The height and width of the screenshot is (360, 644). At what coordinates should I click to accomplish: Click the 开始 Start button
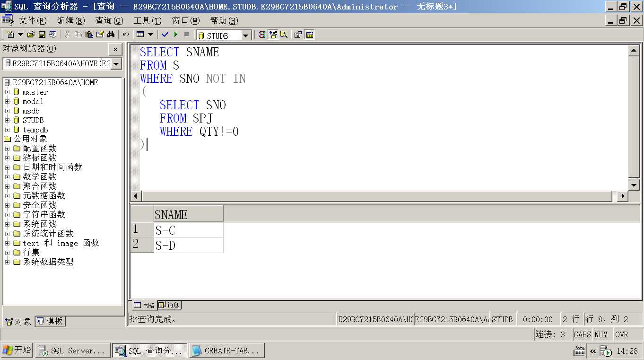(17, 350)
